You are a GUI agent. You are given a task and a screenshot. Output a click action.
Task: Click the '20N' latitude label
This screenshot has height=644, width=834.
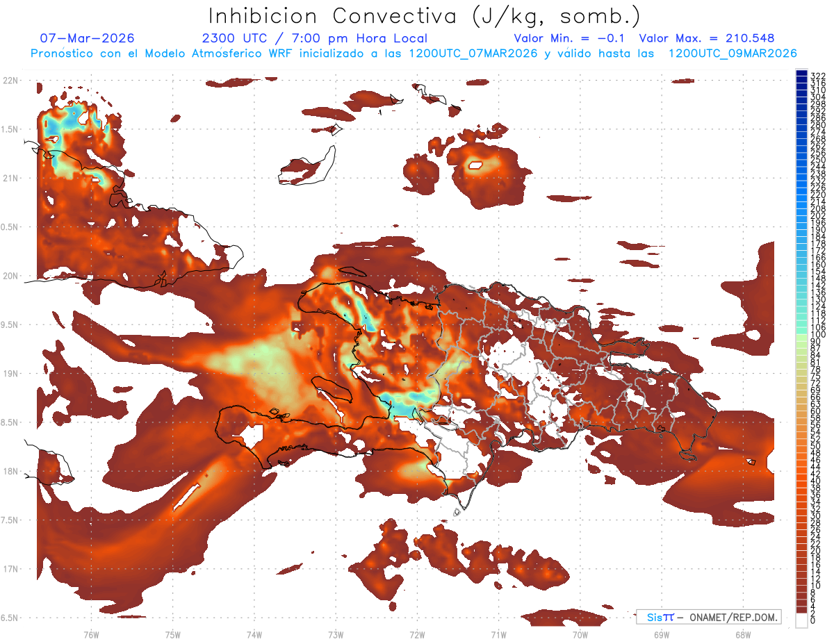pos(12,276)
